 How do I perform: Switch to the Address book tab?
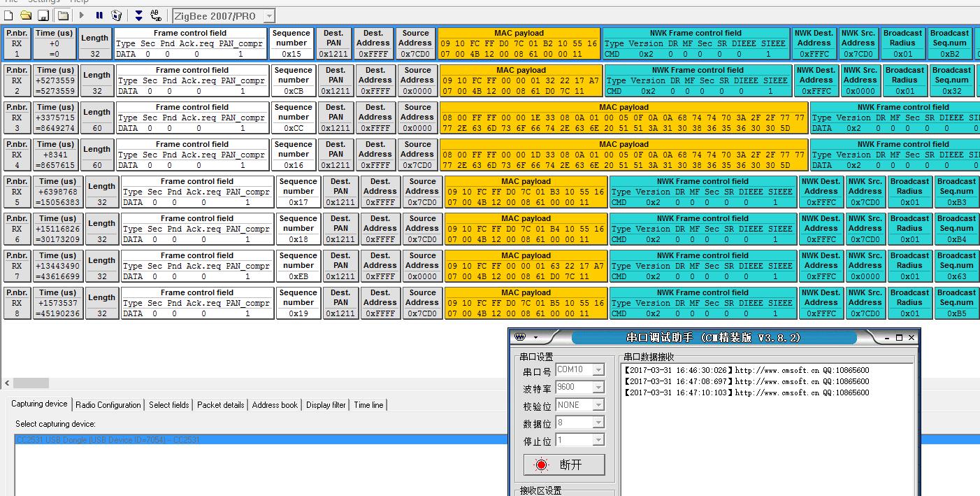click(274, 404)
